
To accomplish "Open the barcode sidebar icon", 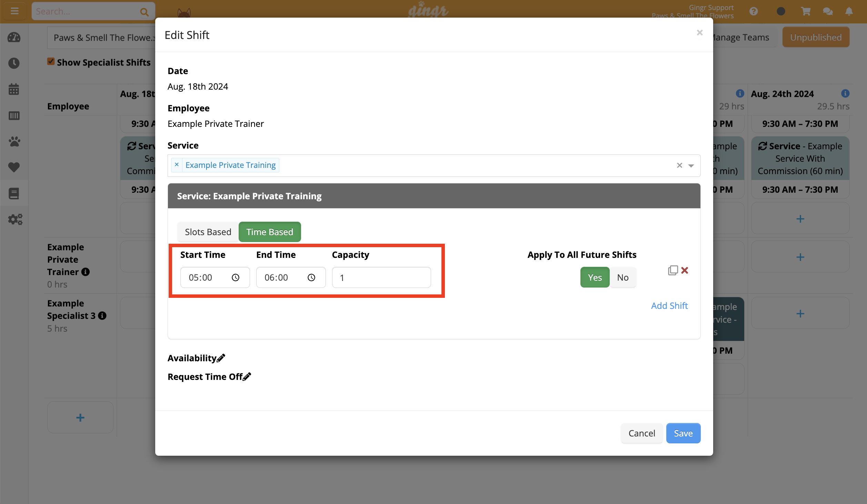I will 14,115.
